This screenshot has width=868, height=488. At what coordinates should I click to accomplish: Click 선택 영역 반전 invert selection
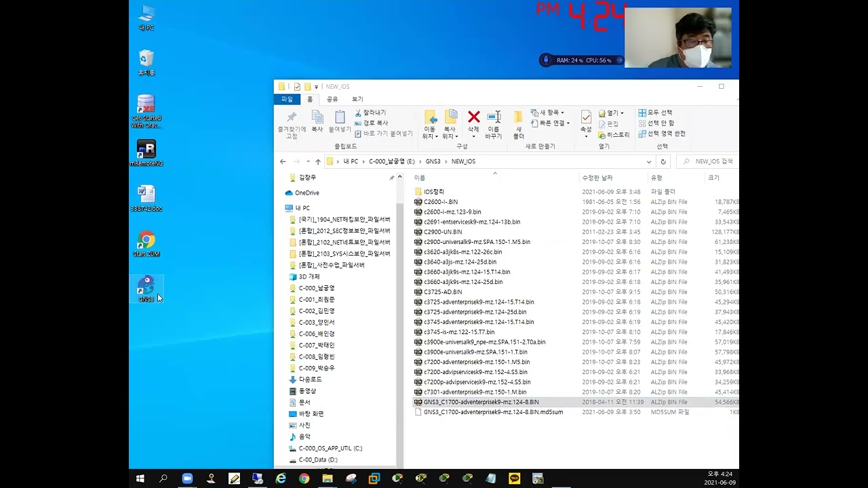tap(662, 134)
